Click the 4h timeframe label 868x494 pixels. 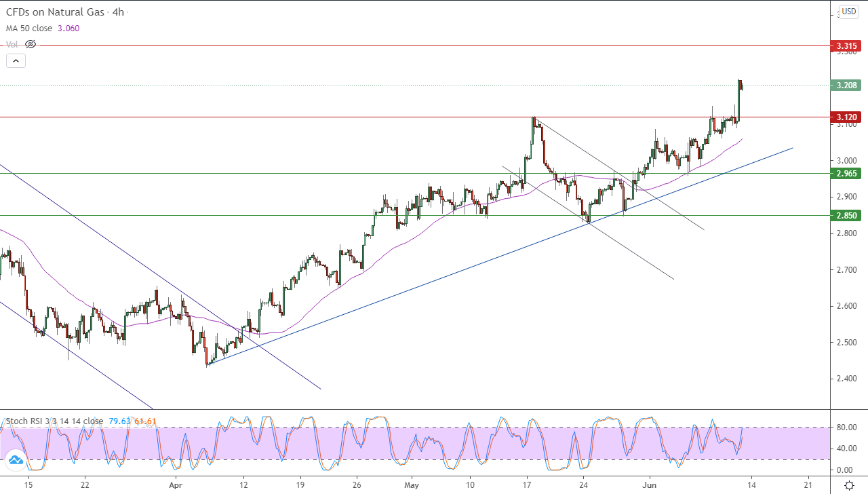[x=118, y=12]
